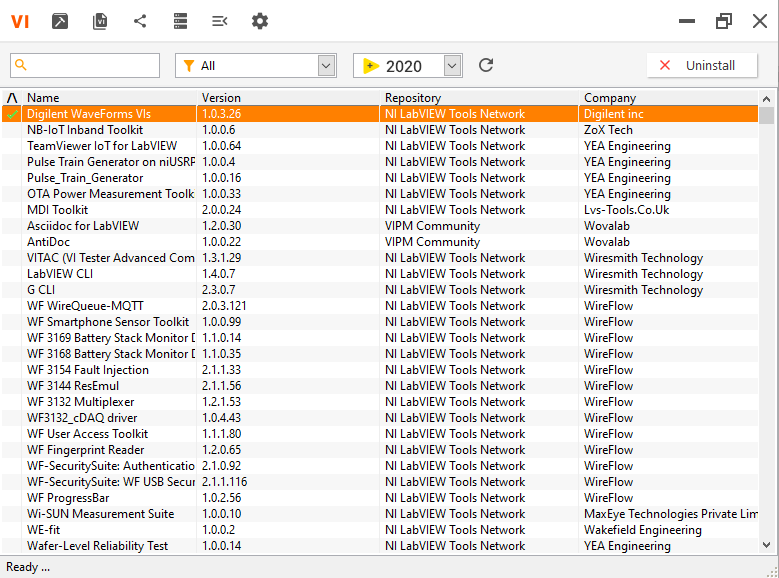Screen dimensions: 779x578
Task: Select the MDI Toolkit package
Action: pos(380,210)
